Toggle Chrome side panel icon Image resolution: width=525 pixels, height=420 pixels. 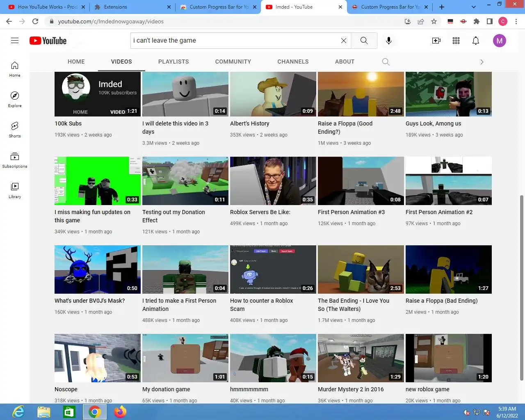point(490,21)
